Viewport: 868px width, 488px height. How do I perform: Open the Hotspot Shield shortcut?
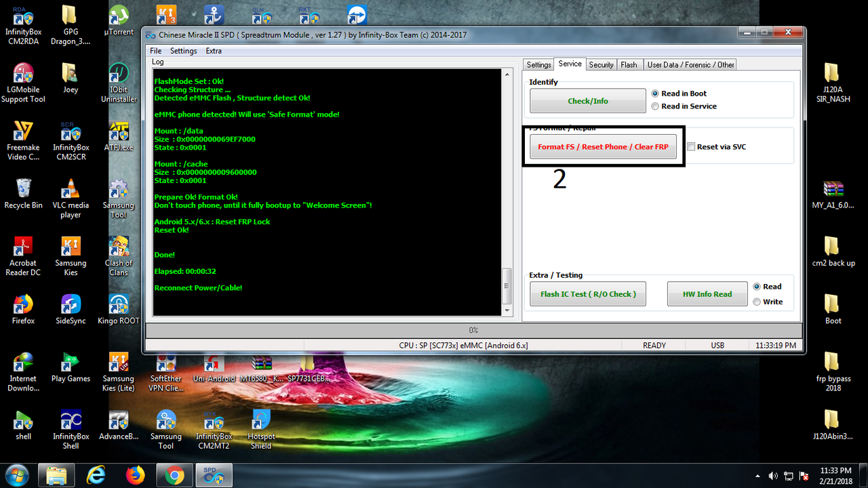coord(261,430)
